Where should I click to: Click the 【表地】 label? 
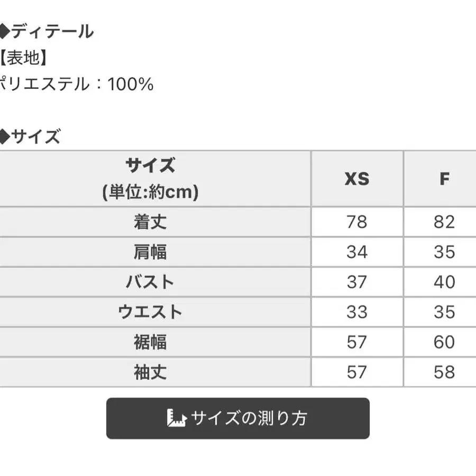pos(24,58)
